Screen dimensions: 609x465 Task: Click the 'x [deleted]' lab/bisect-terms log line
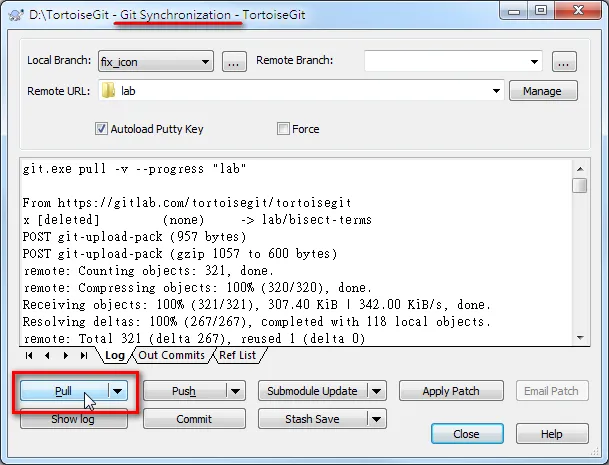[x=197, y=220]
